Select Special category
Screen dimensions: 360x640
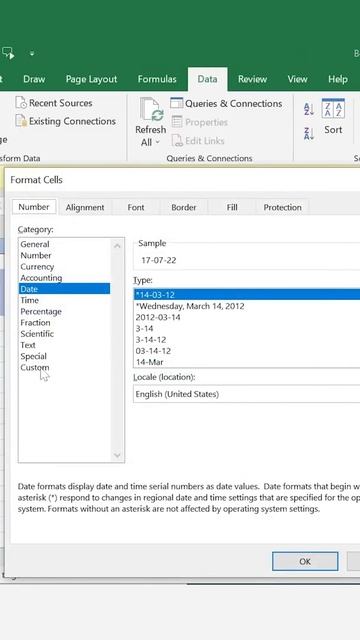pyautogui.click(x=64, y=356)
